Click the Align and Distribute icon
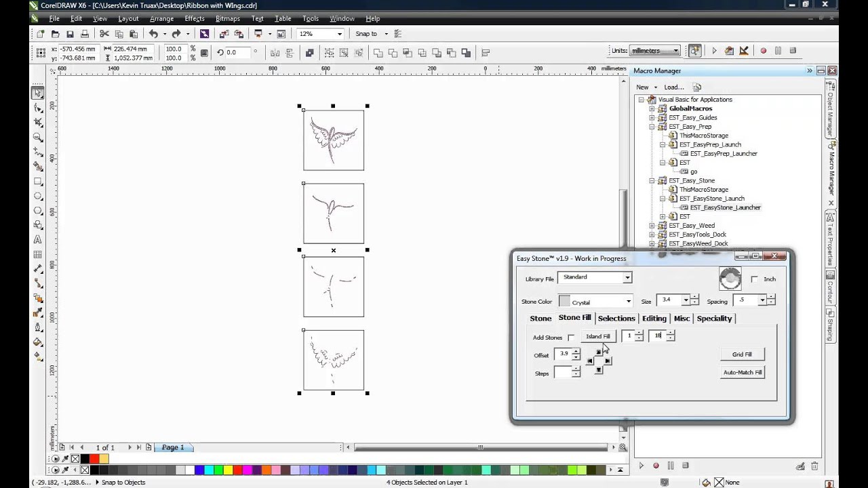Screen dimensions: 868x488 coord(486,53)
